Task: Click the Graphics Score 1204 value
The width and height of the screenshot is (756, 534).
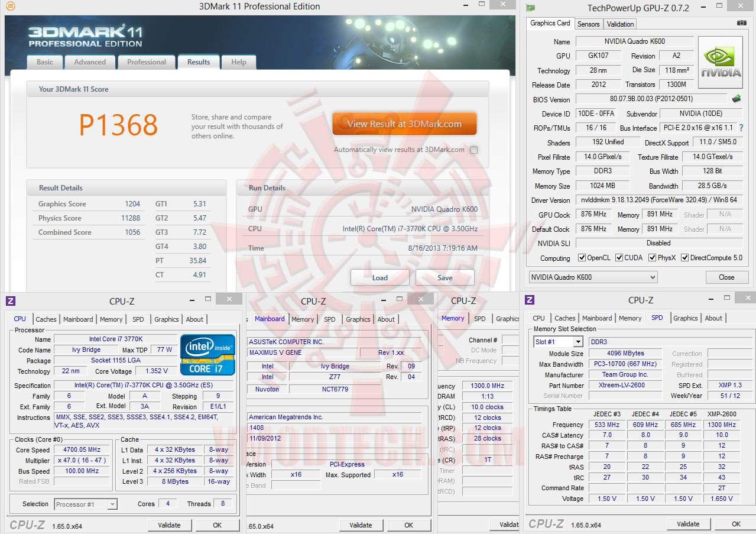Action: pyautogui.click(x=132, y=204)
